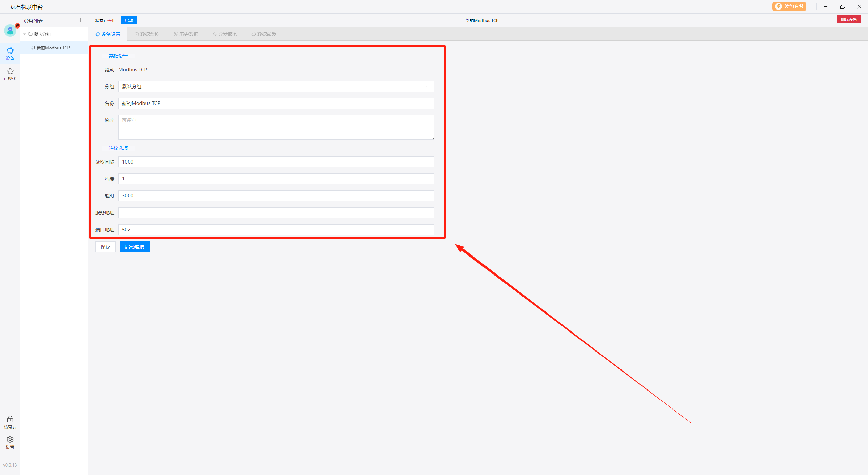Screen dimensions: 868x475
Task: Click the red 删除设备 button
Action: coord(849,20)
